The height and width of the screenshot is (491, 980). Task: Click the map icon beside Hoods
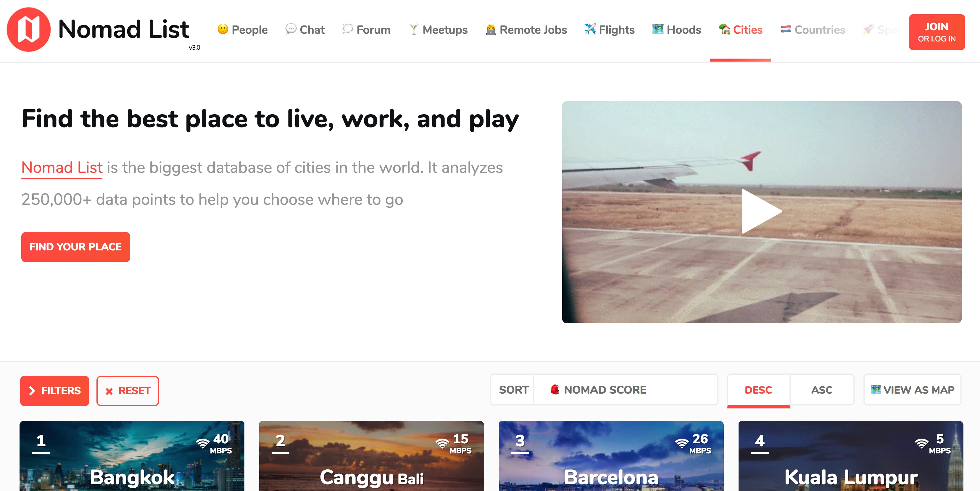(658, 29)
